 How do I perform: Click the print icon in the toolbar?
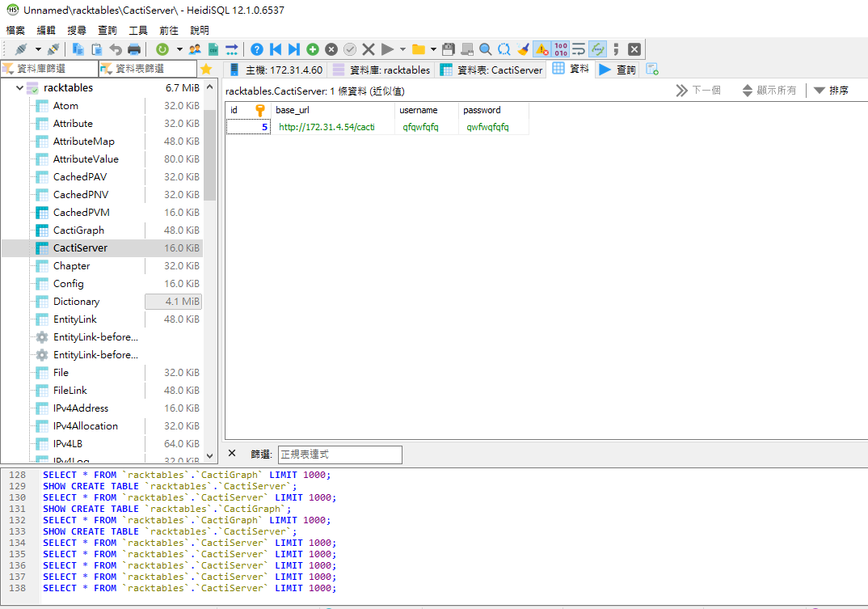coord(134,49)
